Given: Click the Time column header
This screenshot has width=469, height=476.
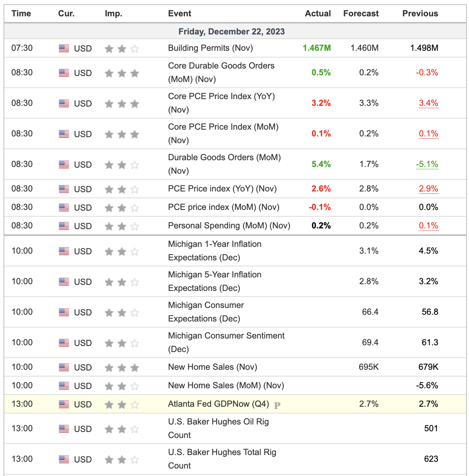Looking at the screenshot, I should 21,13.
